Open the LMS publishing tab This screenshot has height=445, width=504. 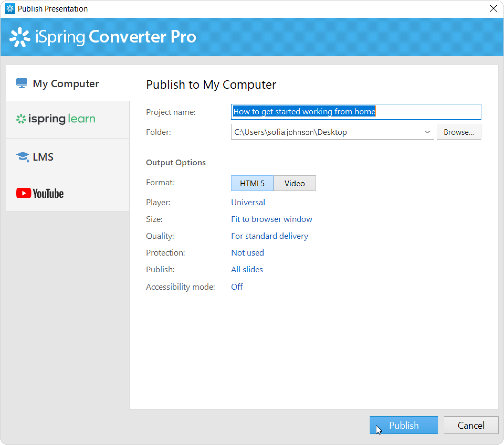68,157
